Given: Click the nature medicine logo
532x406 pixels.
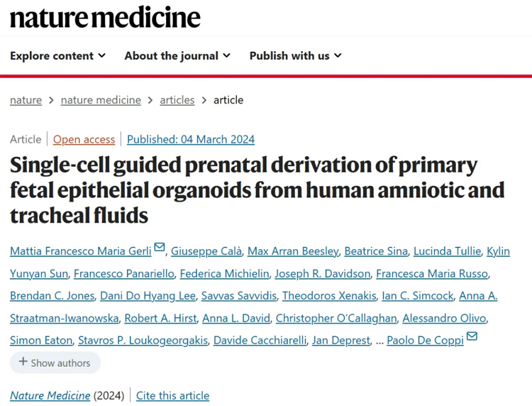Looking at the screenshot, I should pos(105,17).
